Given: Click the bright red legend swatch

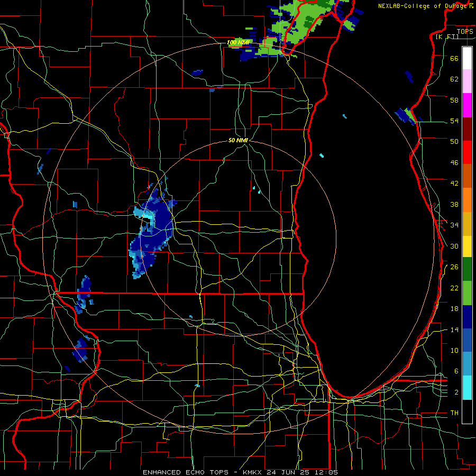Looking at the screenshot, I should pyautogui.click(x=467, y=152).
